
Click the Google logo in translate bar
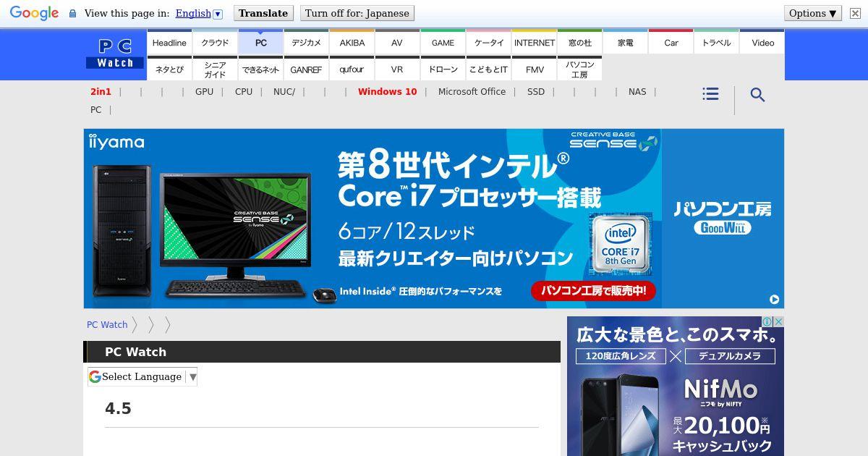coord(34,13)
